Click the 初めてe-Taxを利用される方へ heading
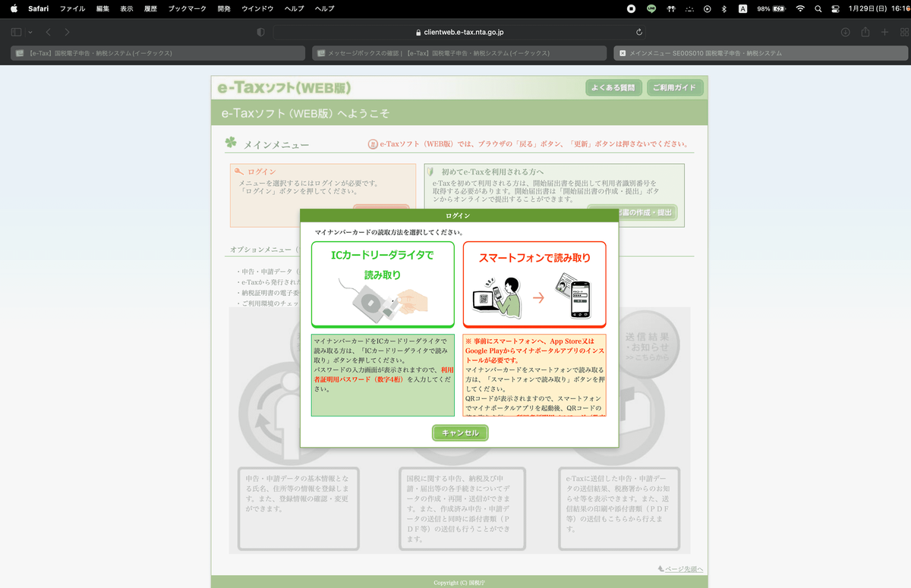Image resolution: width=911 pixels, height=588 pixels. click(493, 172)
